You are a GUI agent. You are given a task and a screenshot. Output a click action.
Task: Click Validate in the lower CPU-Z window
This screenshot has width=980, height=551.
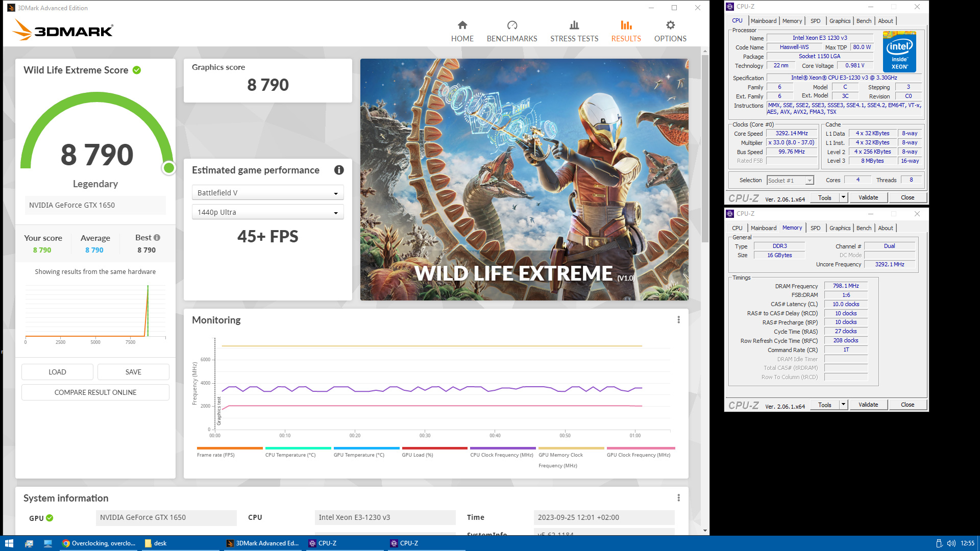click(x=868, y=405)
